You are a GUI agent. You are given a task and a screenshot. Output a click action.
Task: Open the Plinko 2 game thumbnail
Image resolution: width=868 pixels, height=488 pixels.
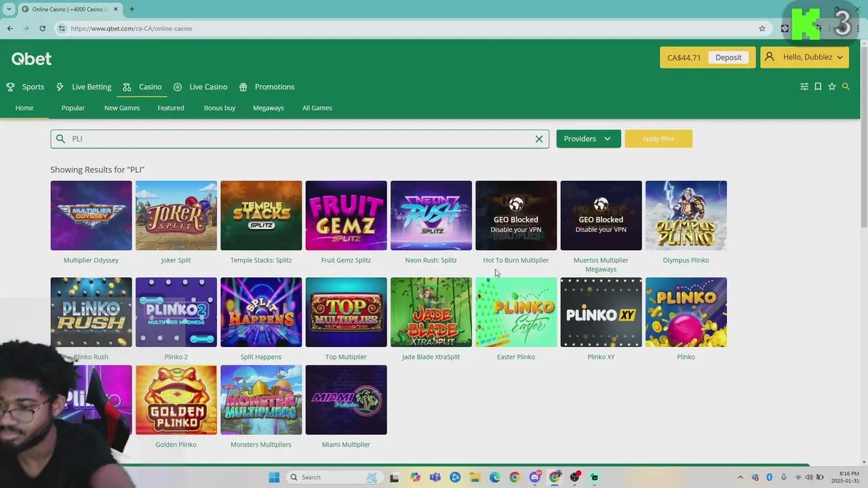176,312
